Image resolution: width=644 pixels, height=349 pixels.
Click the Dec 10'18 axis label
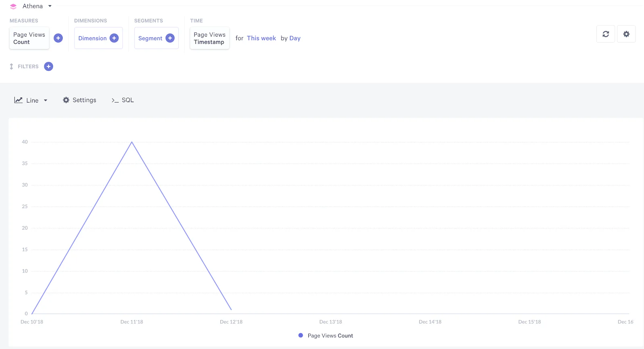click(x=32, y=322)
